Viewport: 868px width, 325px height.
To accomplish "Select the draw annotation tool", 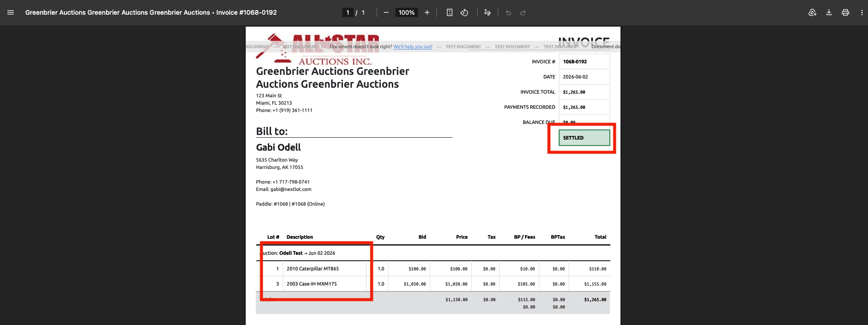I will [x=488, y=12].
